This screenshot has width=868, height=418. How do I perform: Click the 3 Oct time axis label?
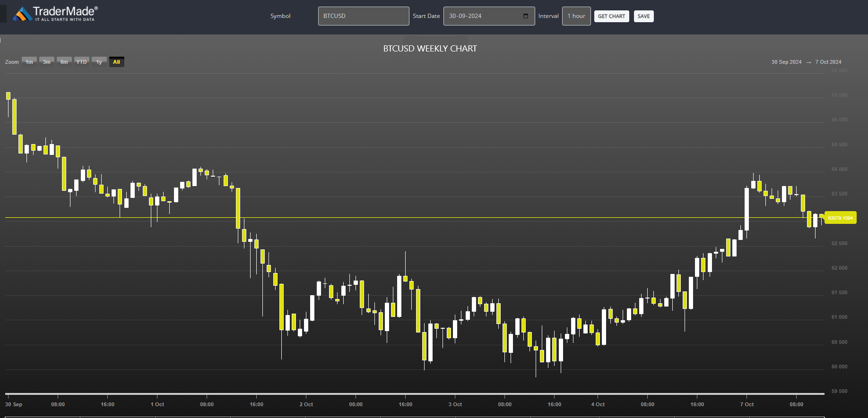tap(455, 404)
